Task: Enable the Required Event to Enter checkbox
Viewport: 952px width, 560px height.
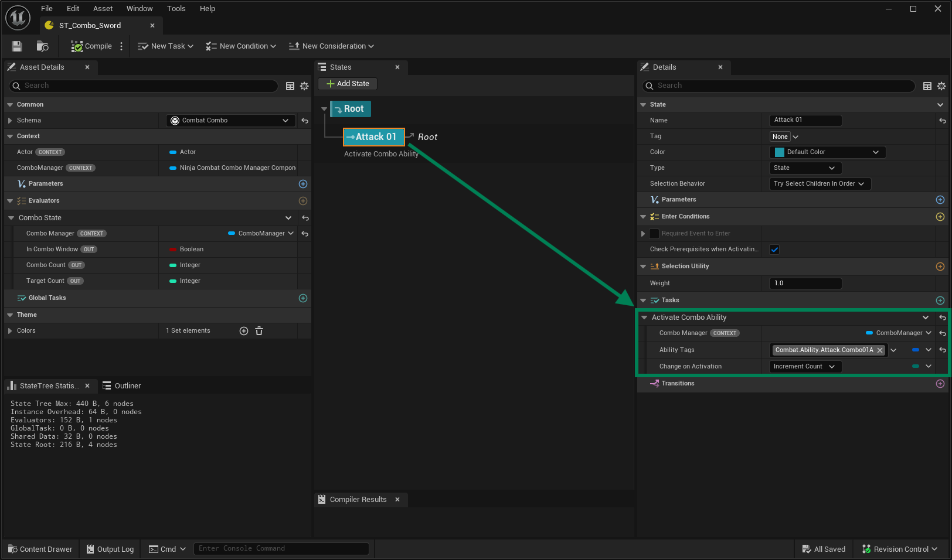Action: click(x=654, y=234)
